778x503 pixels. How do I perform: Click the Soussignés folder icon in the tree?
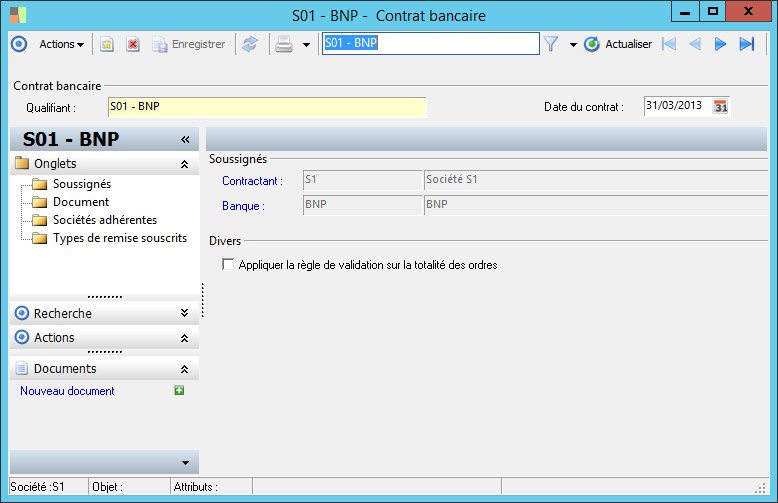(40, 185)
